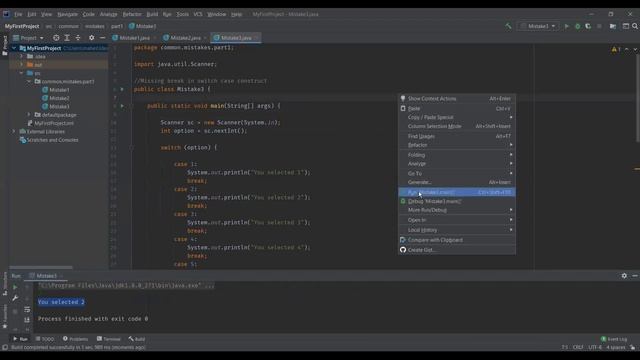Expand the .idea folder arrow
640x360 pixels.
[x=22, y=56]
